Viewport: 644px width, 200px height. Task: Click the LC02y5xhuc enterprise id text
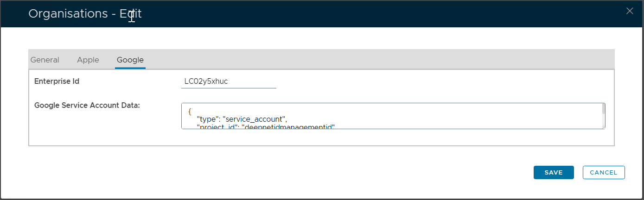(x=206, y=81)
